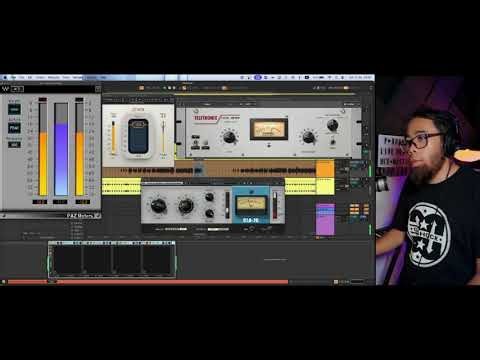The height and width of the screenshot is (360, 480).
Task: Open the Apple menu
Action: point(5,77)
